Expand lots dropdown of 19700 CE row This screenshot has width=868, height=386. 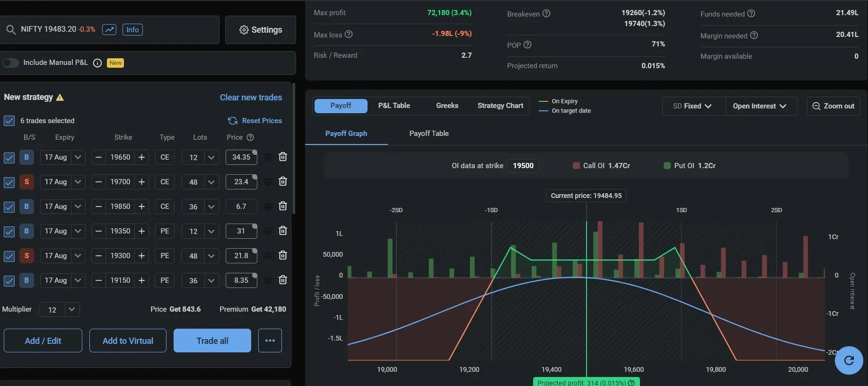[211, 182]
